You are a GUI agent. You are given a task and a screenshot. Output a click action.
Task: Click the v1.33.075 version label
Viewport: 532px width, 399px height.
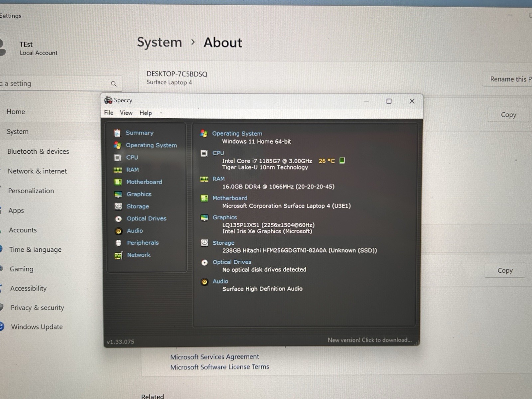[x=120, y=342]
